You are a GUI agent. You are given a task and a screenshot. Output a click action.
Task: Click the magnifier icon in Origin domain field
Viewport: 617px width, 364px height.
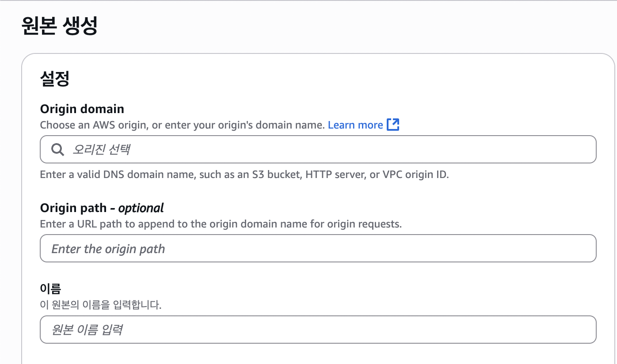pos(57,149)
